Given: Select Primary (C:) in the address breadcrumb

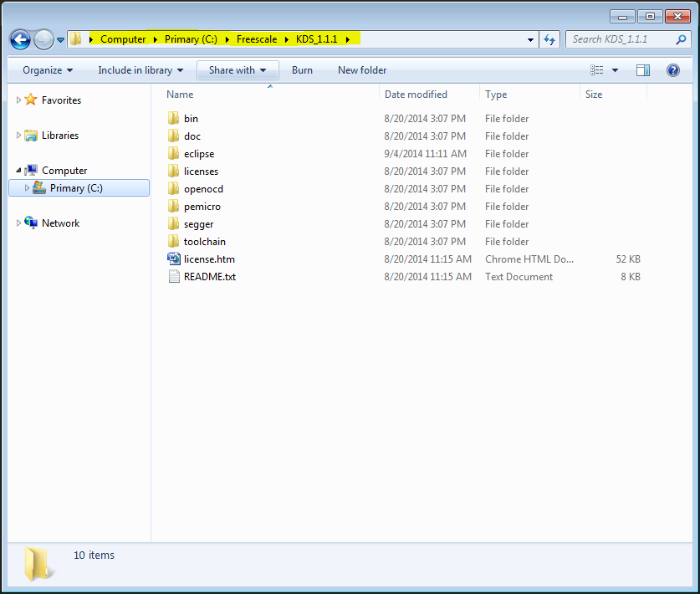Looking at the screenshot, I should [191, 39].
